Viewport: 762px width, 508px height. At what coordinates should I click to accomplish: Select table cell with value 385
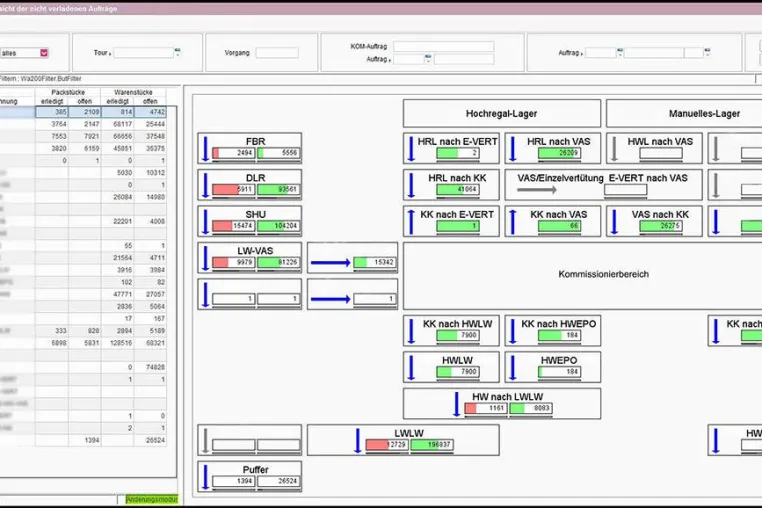[x=52, y=112]
